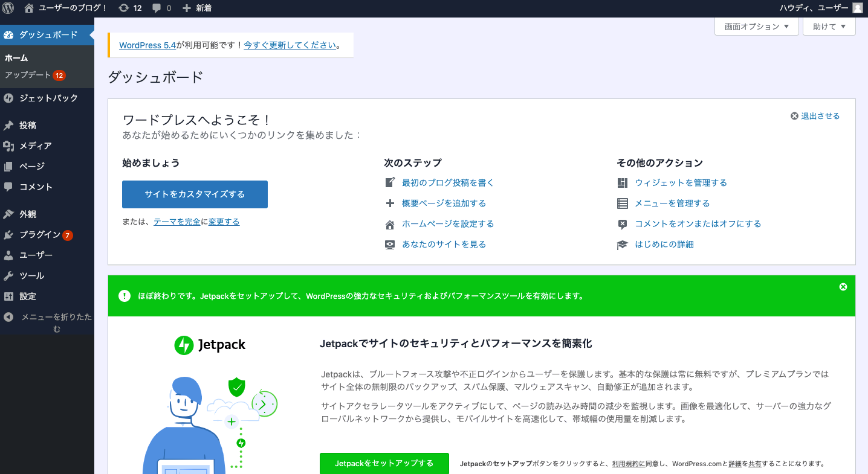Click the exclamation icon in green banner

click(x=125, y=296)
